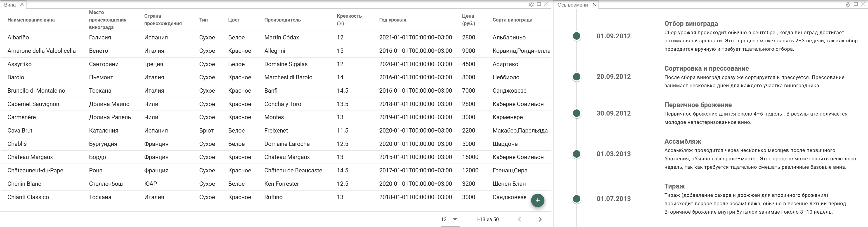Click the Chianti Classico name cell
Screen dimensions: 868x227
point(28,197)
